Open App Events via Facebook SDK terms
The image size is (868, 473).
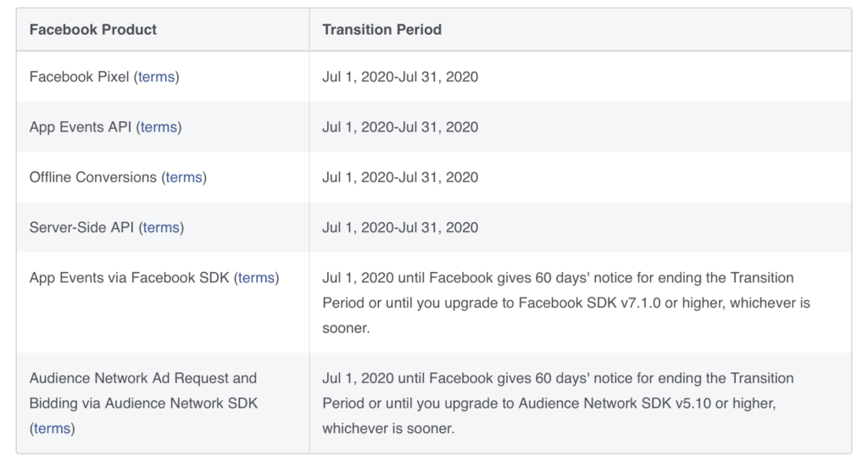point(256,277)
